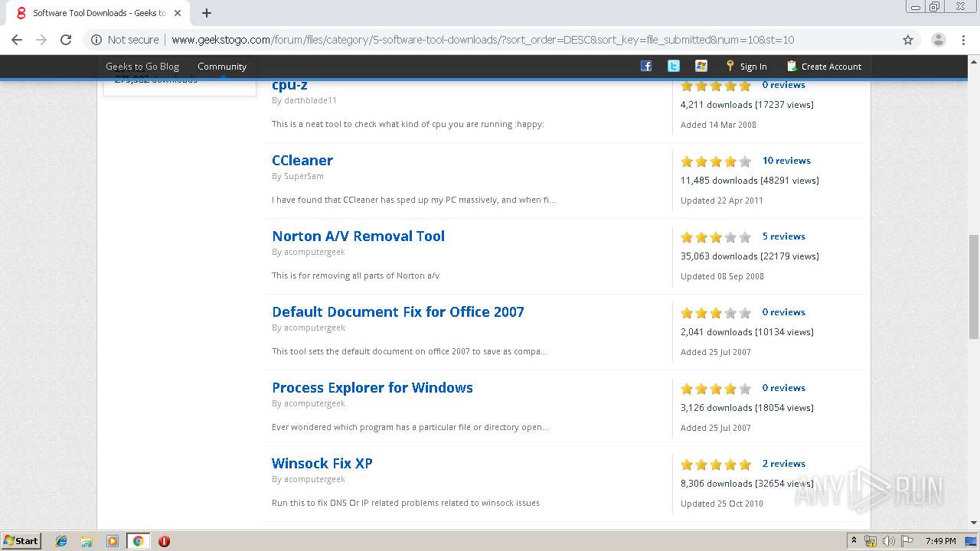The image size is (980, 551).
Task: Click Create Account in header
Action: [824, 67]
